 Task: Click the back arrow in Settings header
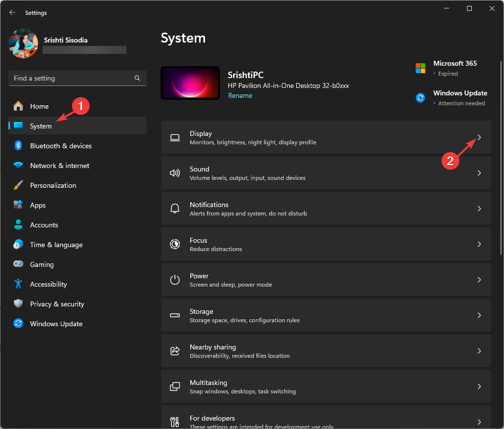pyautogui.click(x=12, y=12)
